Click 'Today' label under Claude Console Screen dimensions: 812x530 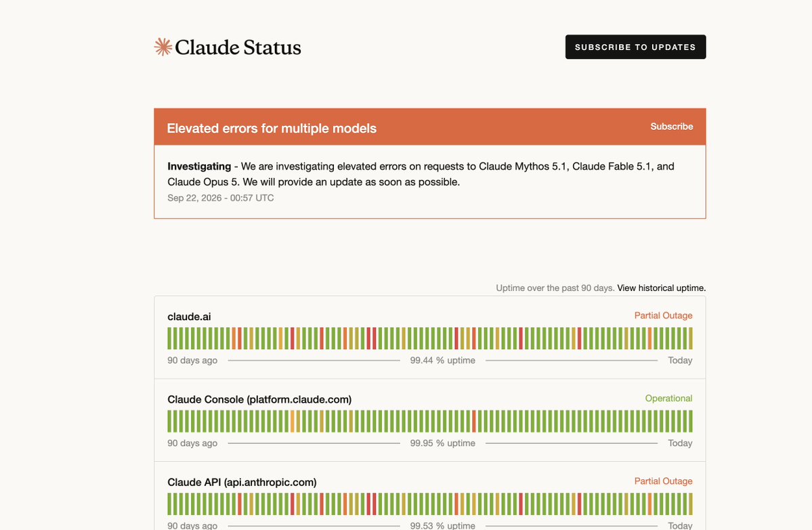680,443
